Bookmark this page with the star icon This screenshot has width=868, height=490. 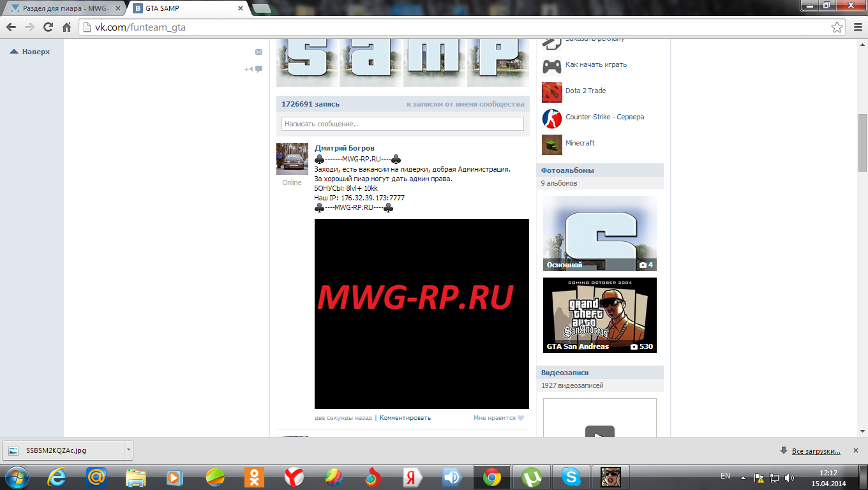coord(837,27)
